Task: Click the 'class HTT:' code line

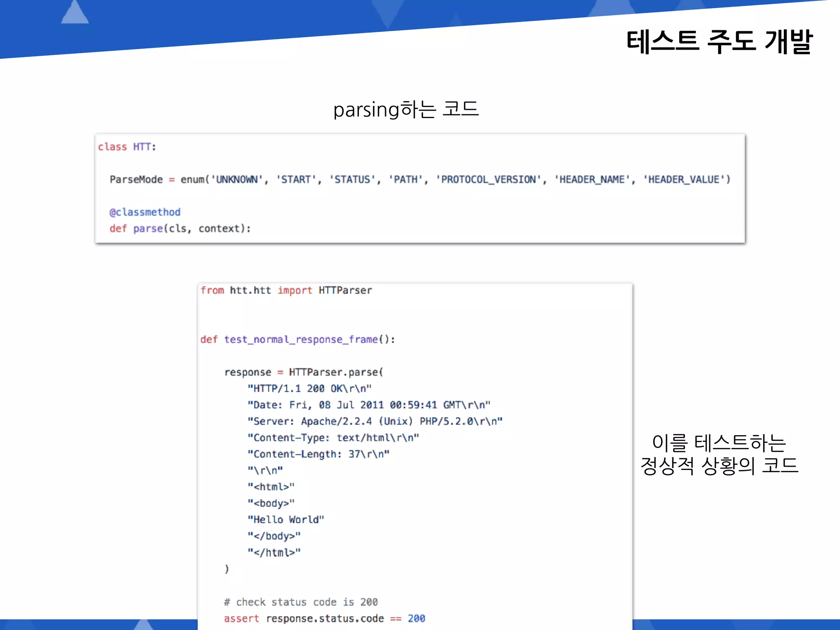Action: click(x=127, y=147)
